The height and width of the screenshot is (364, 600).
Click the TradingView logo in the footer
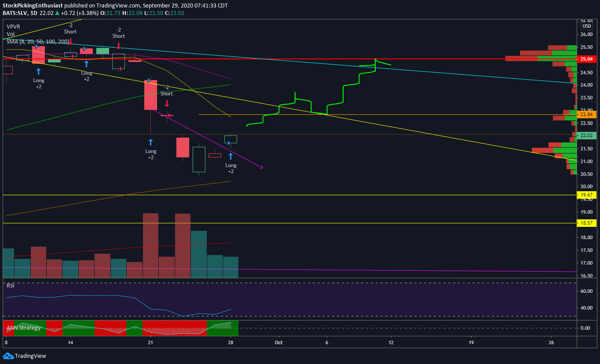point(25,356)
